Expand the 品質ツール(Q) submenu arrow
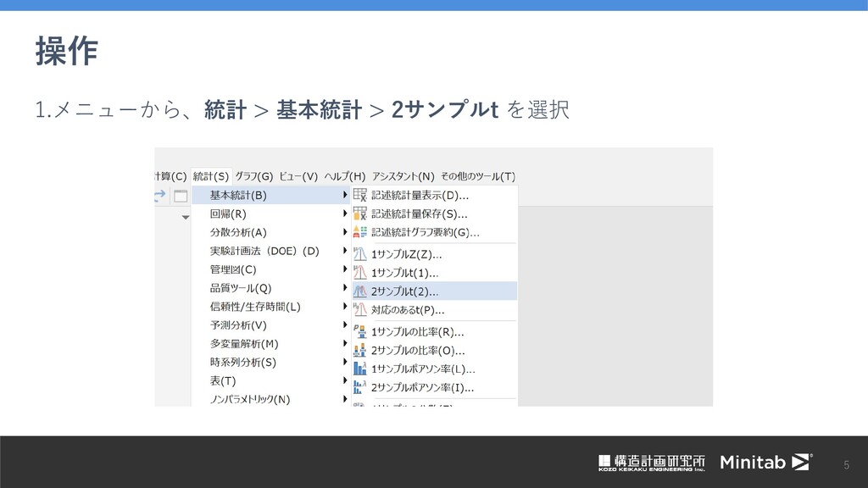Viewport: 868px width, 488px height. (x=344, y=288)
